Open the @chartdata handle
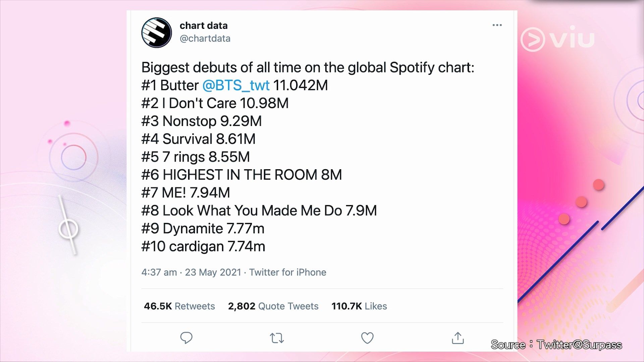The height and width of the screenshot is (362, 644). click(x=205, y=39)
